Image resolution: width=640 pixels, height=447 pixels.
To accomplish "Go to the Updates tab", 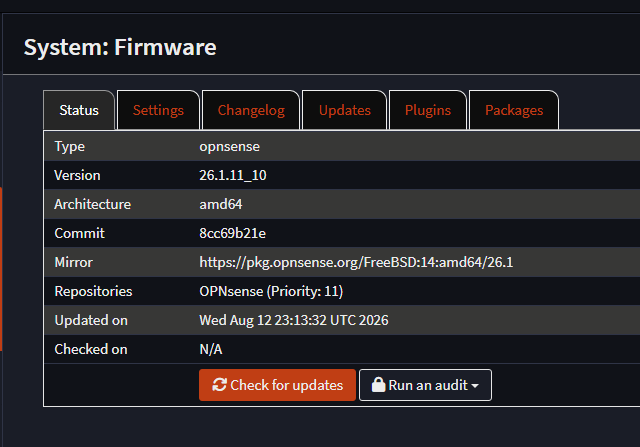I will coord(344,110).
